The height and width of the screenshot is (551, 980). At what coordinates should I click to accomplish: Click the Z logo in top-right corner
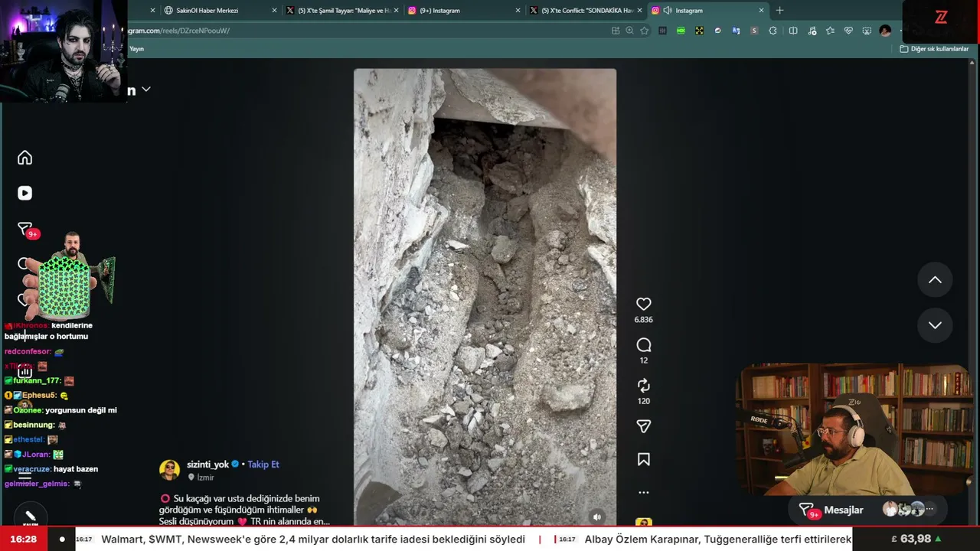(x=941, y=18)
